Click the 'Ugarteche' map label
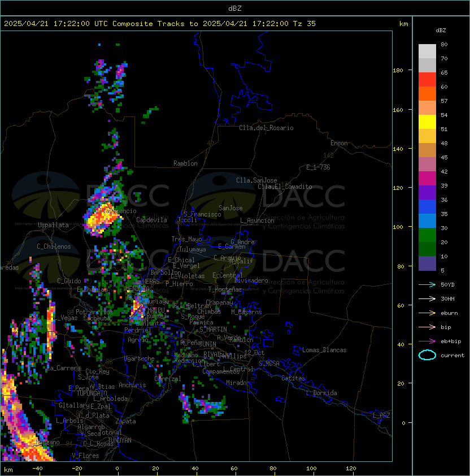This screenshot has height=476, width=470. coord(140,358)
